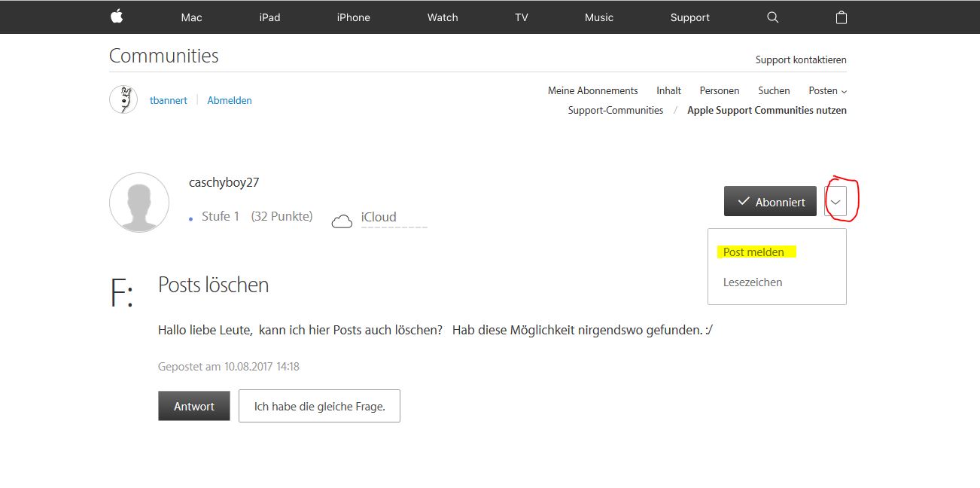Open the iPad navigation item
The height and width of the screenshot is (488, 980).
[269, 17]
